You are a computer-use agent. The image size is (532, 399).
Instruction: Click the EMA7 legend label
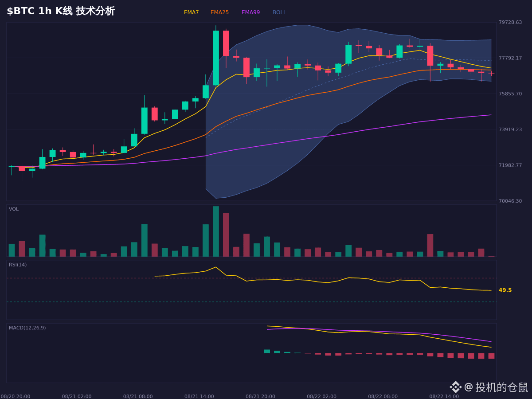(x=192, y=12)
